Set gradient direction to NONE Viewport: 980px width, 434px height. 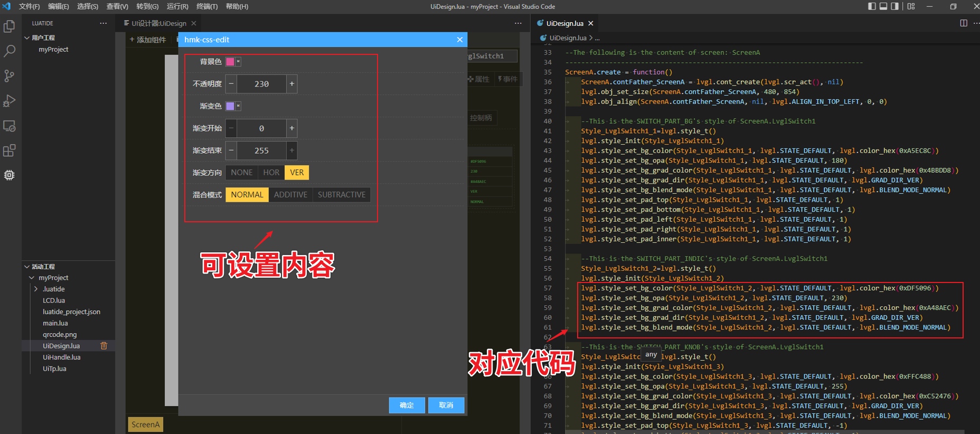[x=241, y=173]
